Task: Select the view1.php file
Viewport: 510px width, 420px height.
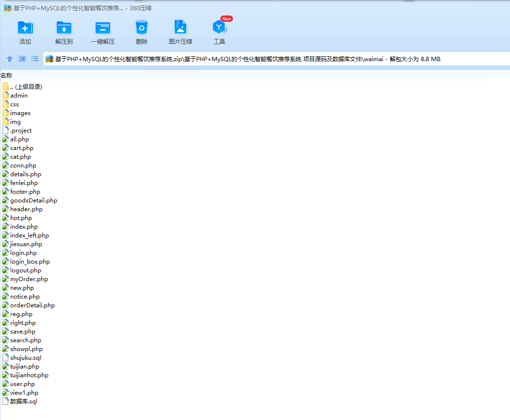Action: [20, 393]
